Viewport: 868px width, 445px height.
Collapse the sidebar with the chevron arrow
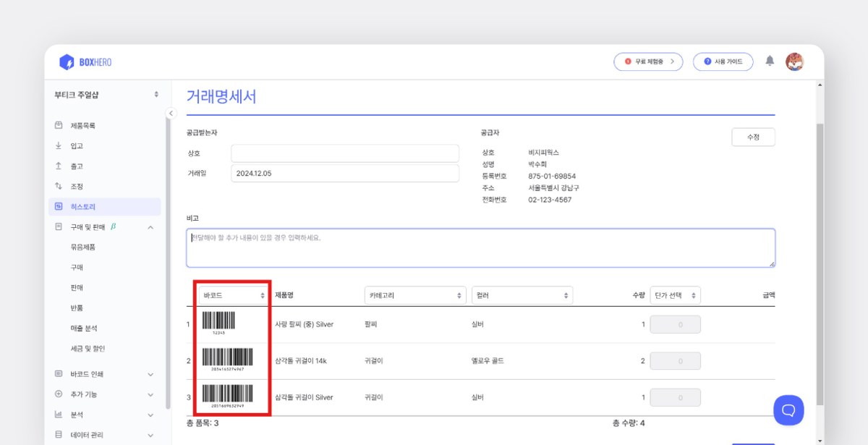point(171,113)
